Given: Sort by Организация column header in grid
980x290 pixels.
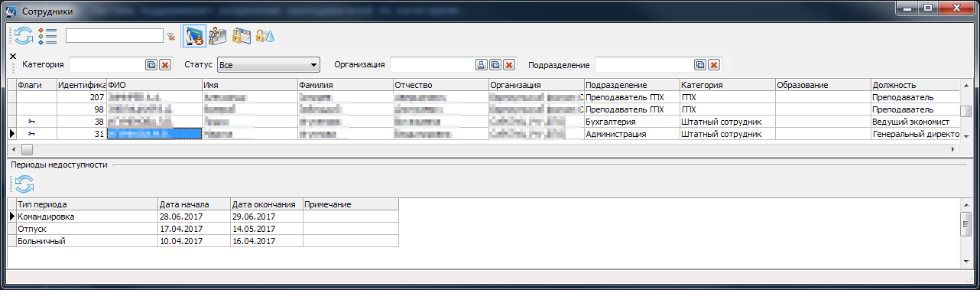Looking at the screenshot, I should pos(536,85).
